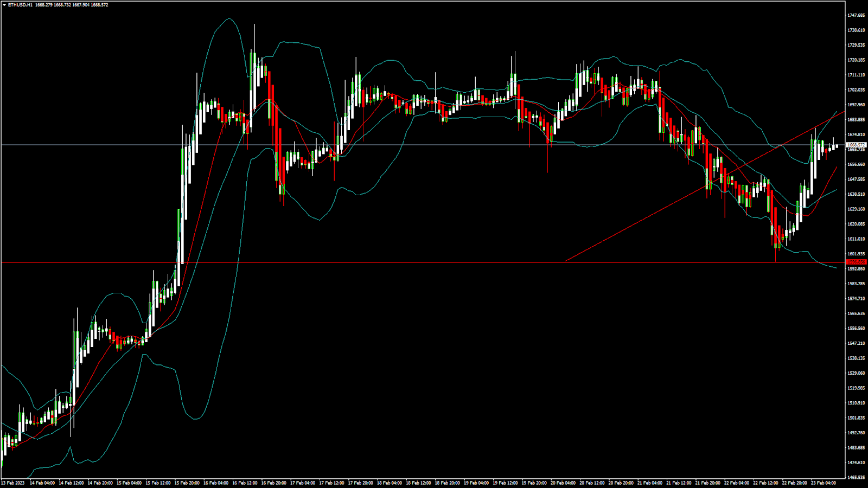Click the ETHUSD,H1 chart title
Screen dimensions: 868x488
coord(20,5)
